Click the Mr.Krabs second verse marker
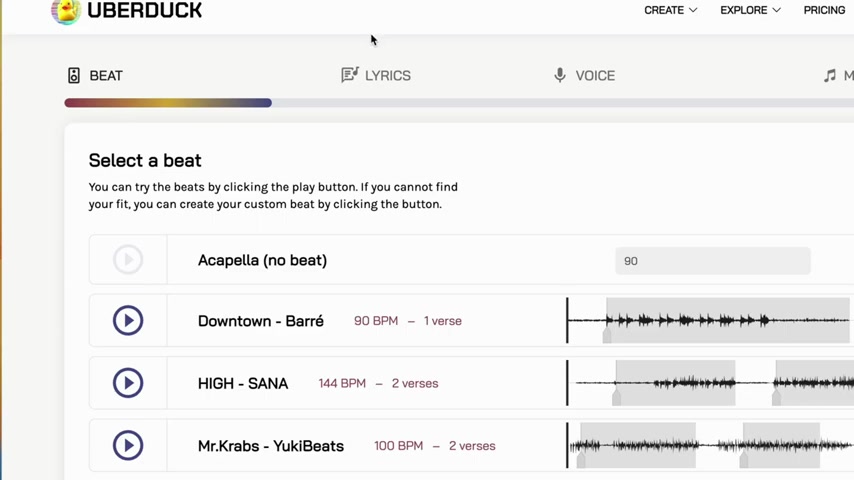The width and height of the screenshot is (854, 480). coord(743,460)
